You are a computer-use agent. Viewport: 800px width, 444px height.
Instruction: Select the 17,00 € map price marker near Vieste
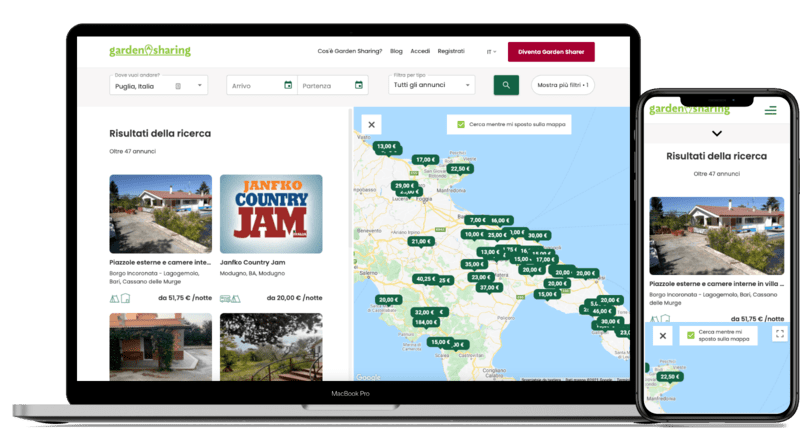[426, 160]
